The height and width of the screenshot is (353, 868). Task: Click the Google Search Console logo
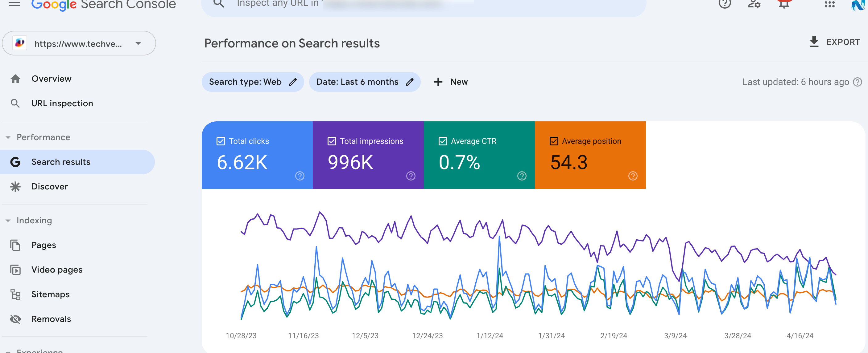(103, 4)
